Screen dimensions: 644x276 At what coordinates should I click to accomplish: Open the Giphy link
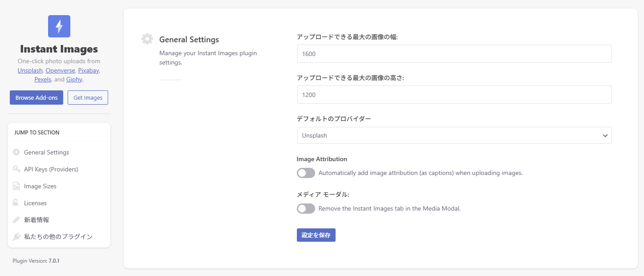(74, 79)
